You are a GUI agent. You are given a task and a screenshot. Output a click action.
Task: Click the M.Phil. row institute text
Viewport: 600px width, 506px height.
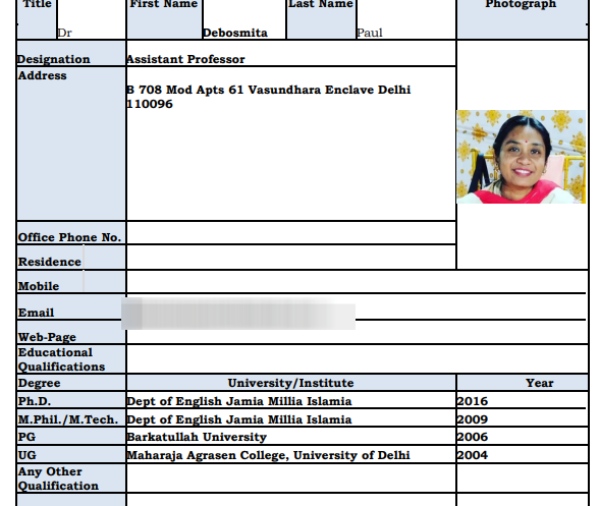pos(239,419)
